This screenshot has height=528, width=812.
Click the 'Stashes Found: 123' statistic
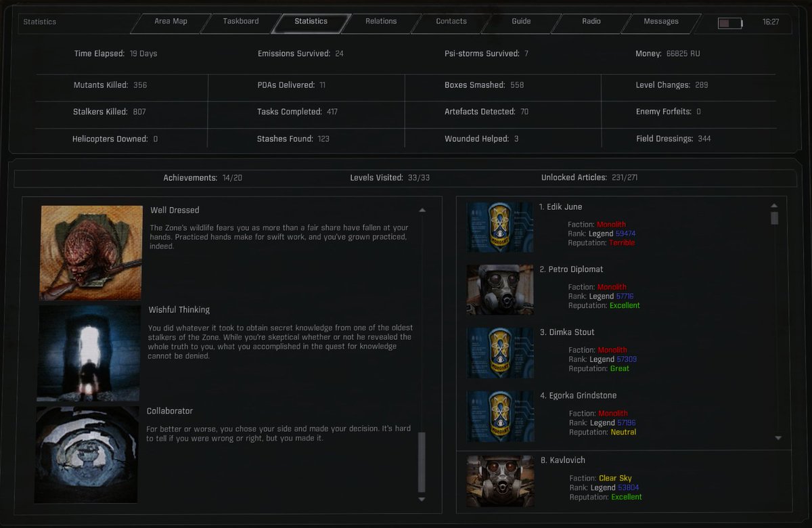pyautogui.click(x=293, y=139)
